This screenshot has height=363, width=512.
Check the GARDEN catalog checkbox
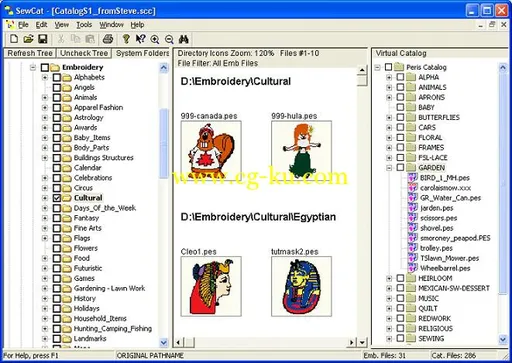coord(400,167)
